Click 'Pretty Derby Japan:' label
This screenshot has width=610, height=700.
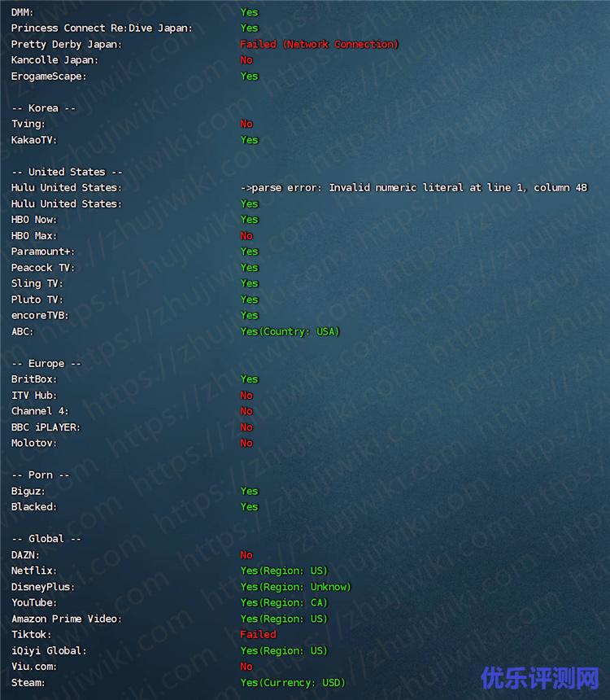coord(67,44)
